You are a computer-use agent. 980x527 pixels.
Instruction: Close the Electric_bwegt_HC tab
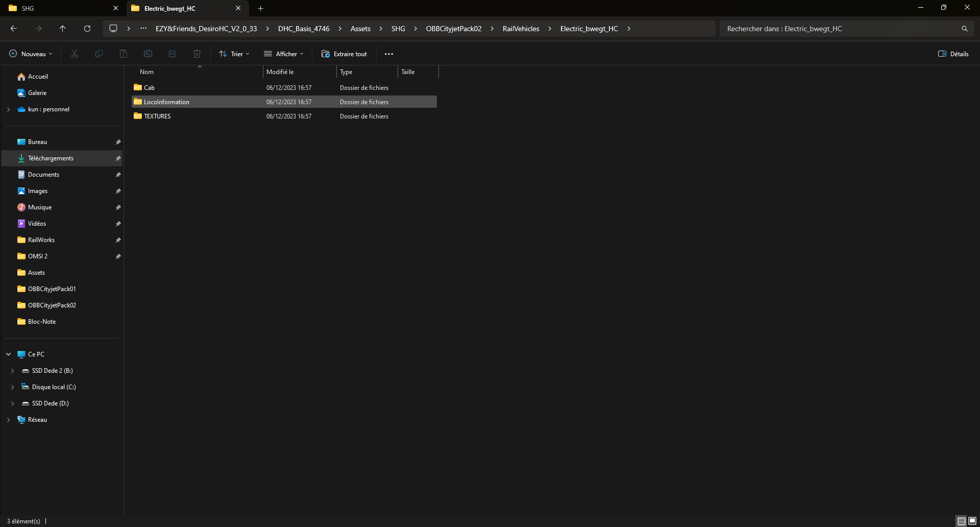point(238,8)
